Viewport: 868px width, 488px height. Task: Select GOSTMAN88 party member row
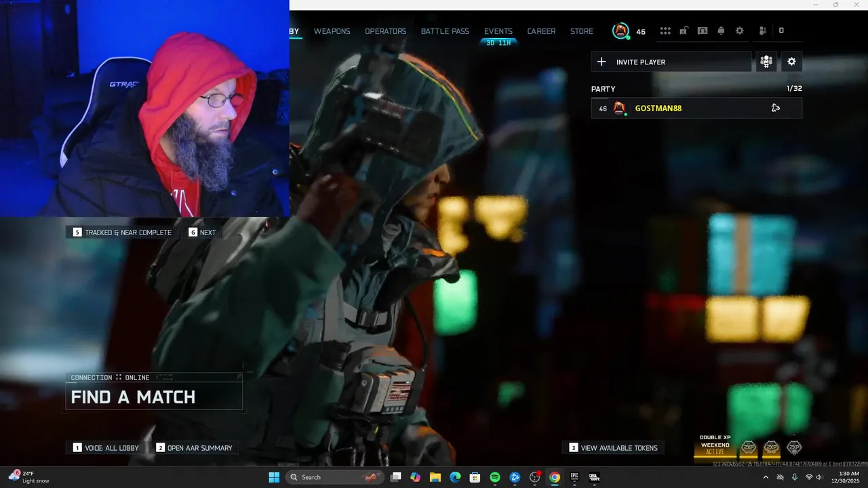(x=696, y=108)
